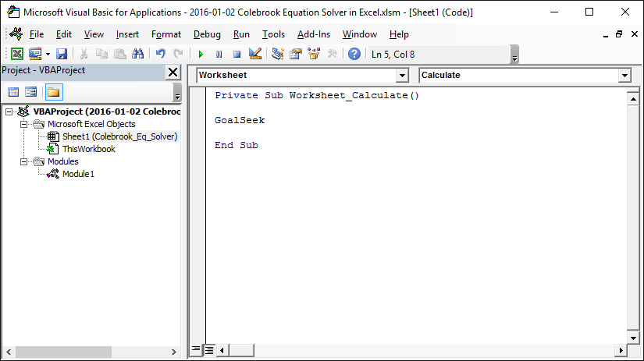Click the Cut scissors icon
Screen dimensions: 644x361
(x=84, y=54)
